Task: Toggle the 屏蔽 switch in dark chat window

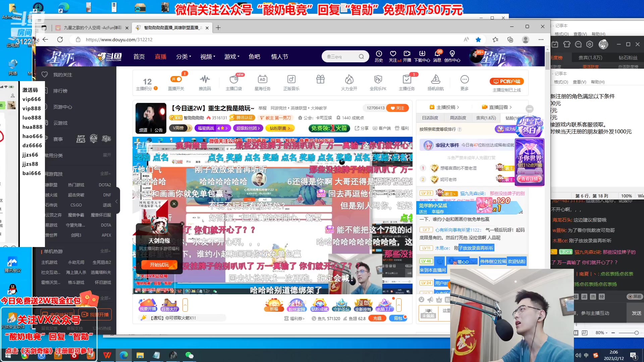Action: pyautogui.click(x=635, y=297)
